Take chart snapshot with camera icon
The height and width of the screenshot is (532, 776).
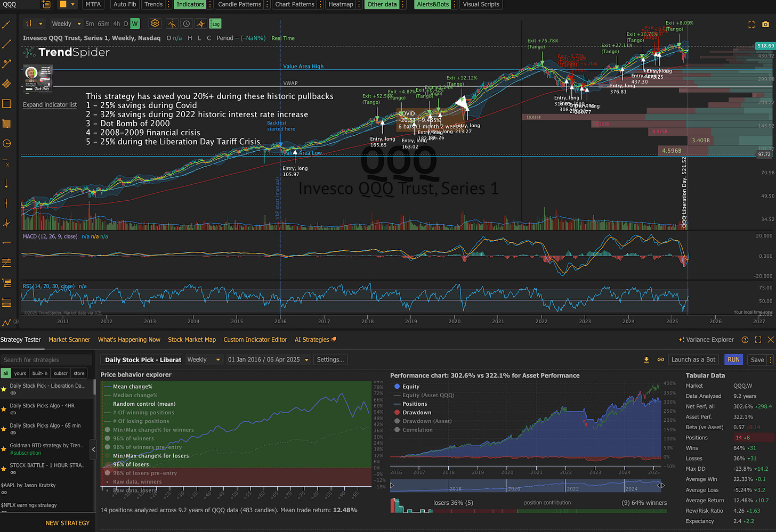click(x=766, y=24)
